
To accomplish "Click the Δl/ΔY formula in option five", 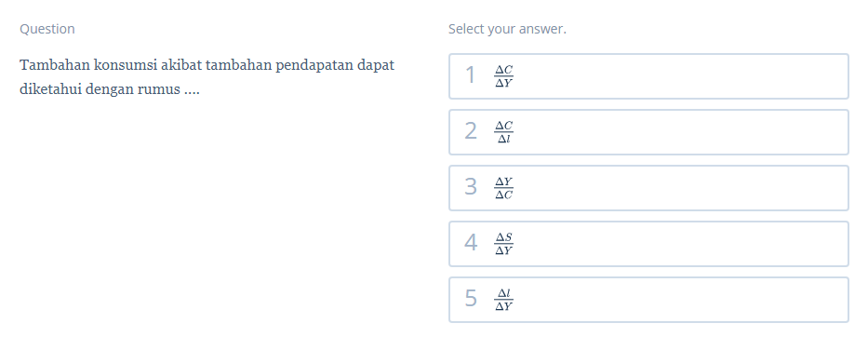I will pos(503,300).
